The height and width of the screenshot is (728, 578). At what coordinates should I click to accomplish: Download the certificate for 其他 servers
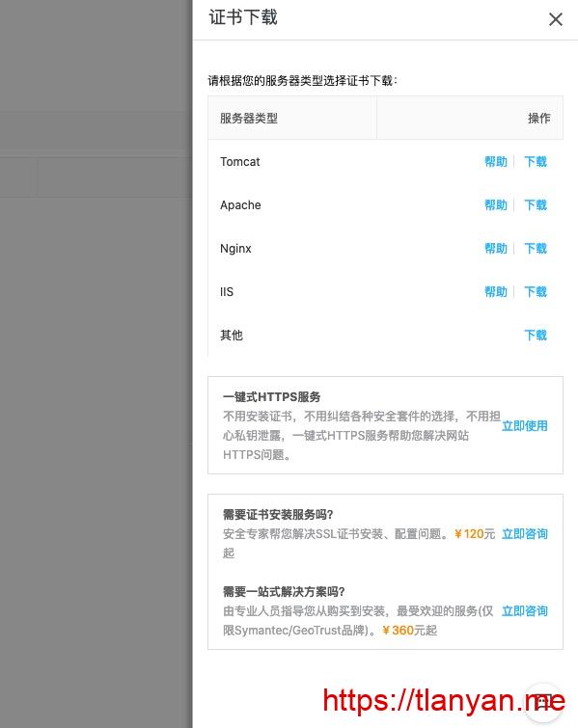(x=536, y=336)
